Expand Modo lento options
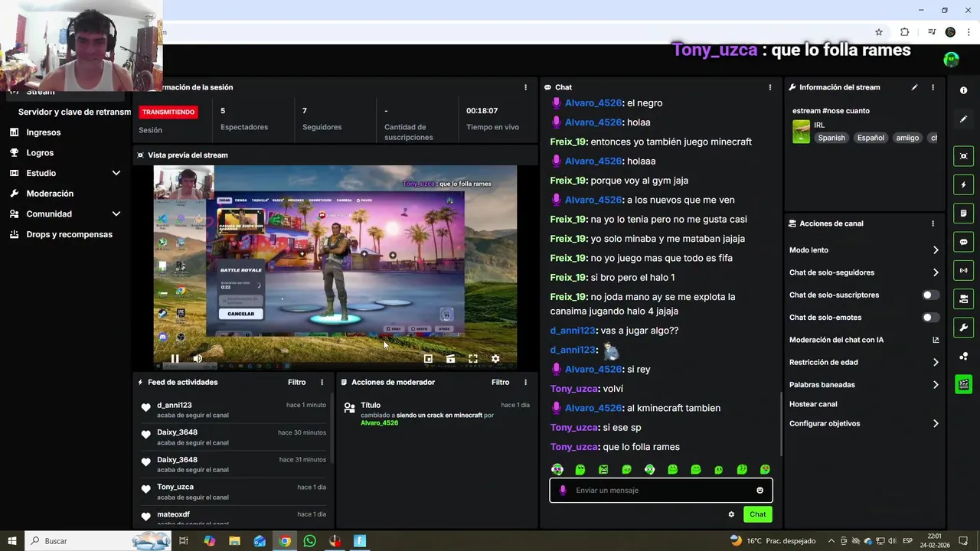 936,250
